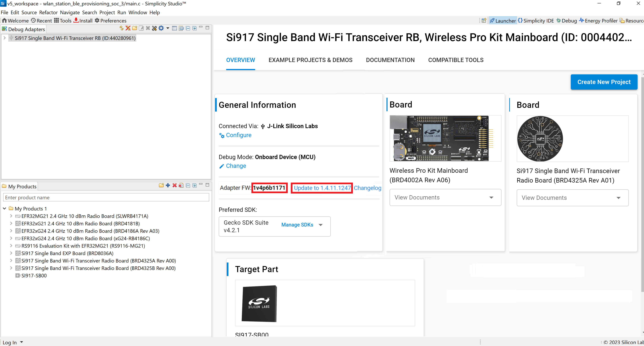Switch to the Simplicity IDE perspective

pos(536,20)
